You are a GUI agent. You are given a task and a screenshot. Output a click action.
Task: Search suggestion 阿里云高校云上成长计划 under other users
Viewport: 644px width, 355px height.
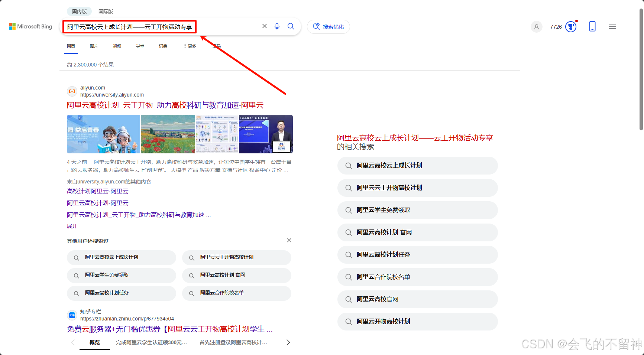coord(122,257)
